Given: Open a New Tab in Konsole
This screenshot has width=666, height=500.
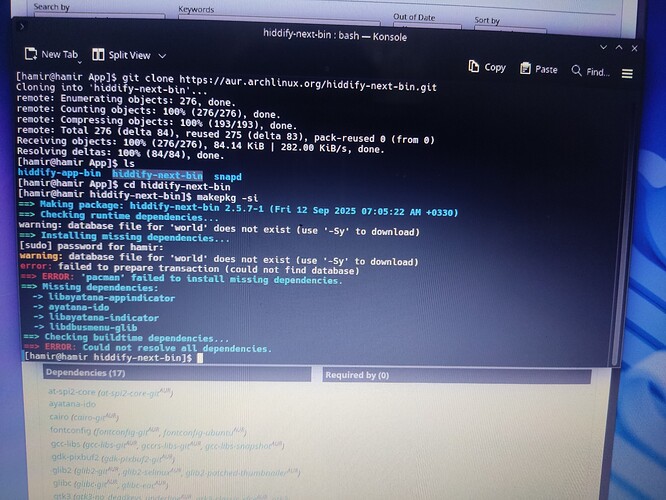Looking at the screenshot, I should click(51, 54).
